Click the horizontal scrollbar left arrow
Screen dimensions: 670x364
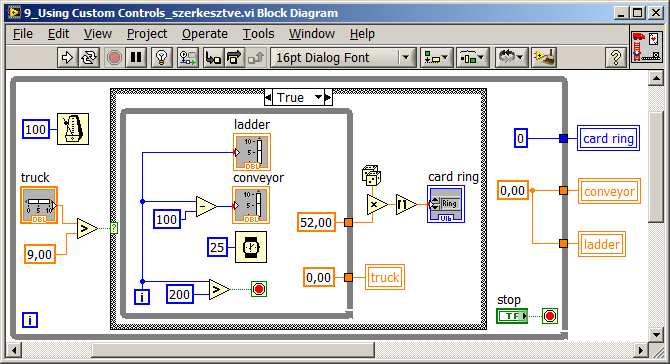click(x=14, y=350)
